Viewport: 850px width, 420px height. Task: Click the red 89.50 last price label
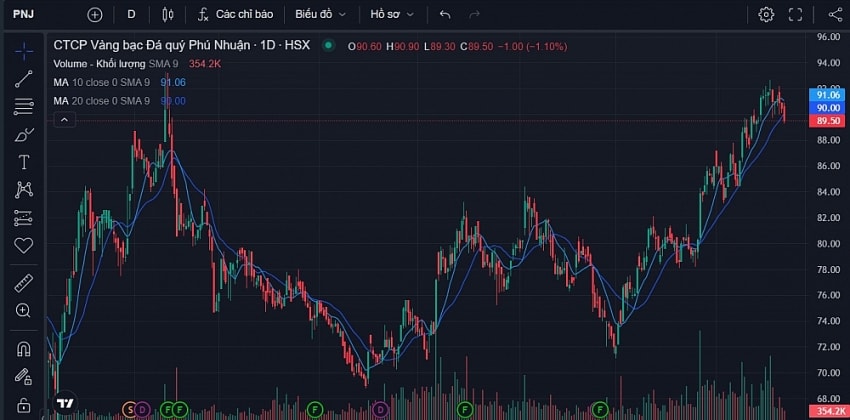tap(827, 121)
